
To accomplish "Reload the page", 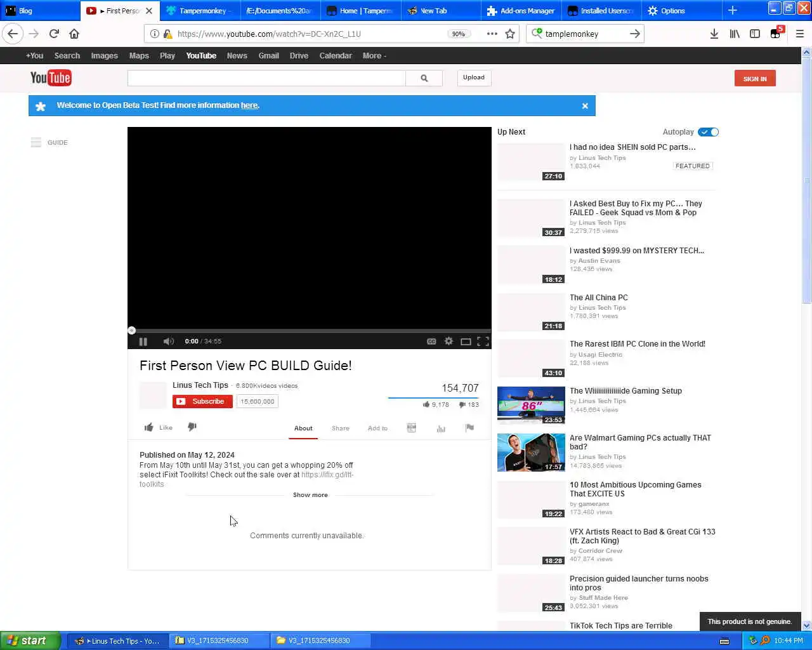I will (x=54, y=34).
